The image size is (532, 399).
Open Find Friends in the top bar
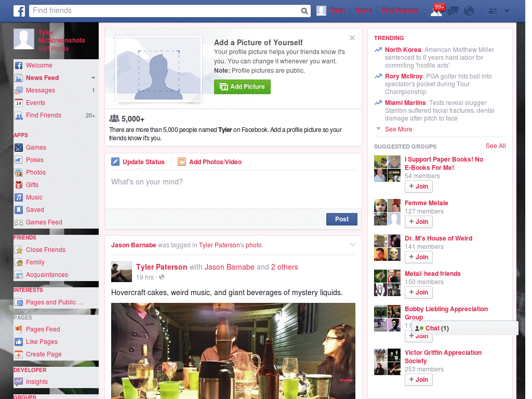point(400,11)
